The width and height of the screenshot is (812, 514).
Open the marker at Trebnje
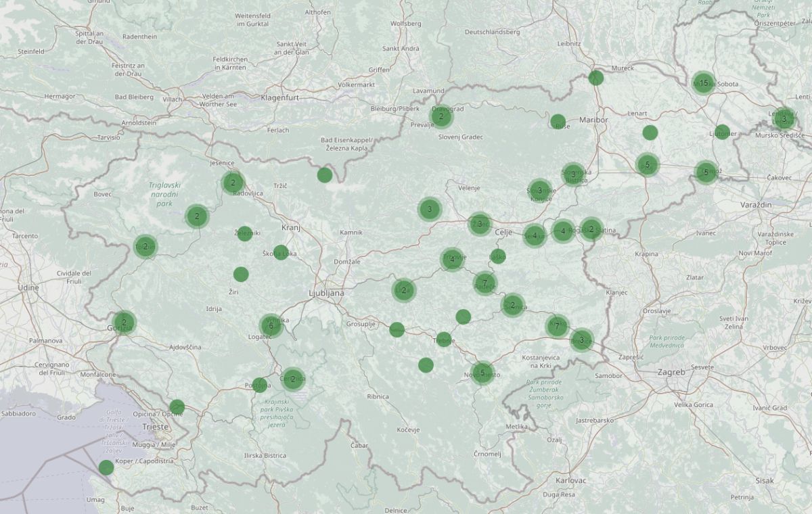click(x=443, y=339)
